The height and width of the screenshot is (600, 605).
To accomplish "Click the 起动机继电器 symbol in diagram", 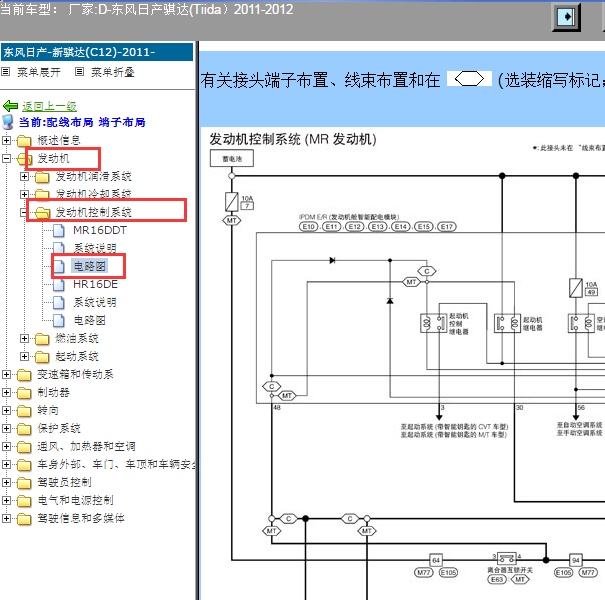I will click(508, 323).
